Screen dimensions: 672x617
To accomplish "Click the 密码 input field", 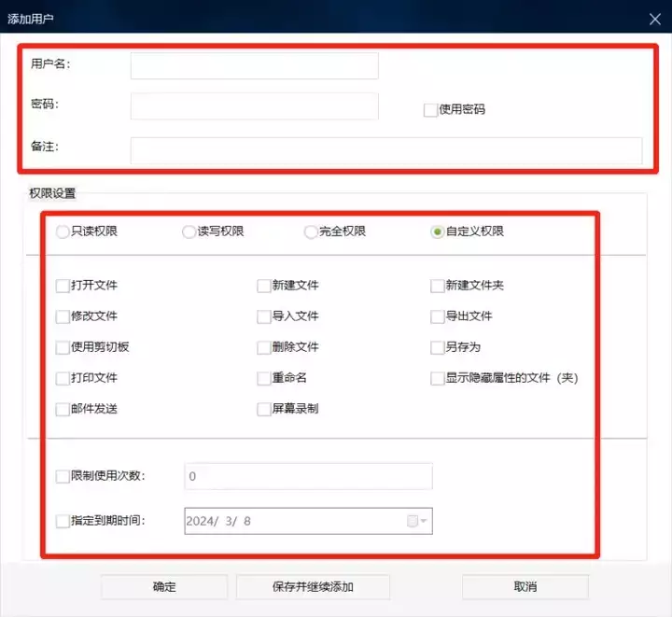I will click(254, 106).
